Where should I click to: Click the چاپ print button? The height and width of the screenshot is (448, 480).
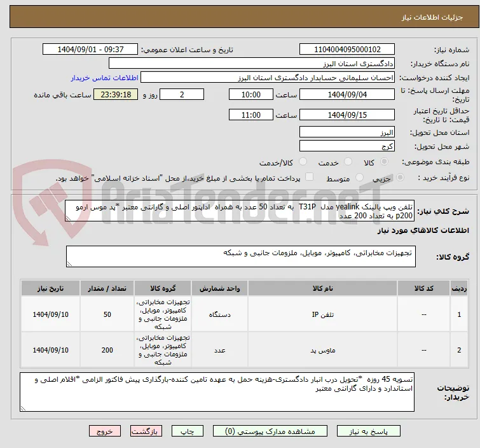(x=187, y=431)
